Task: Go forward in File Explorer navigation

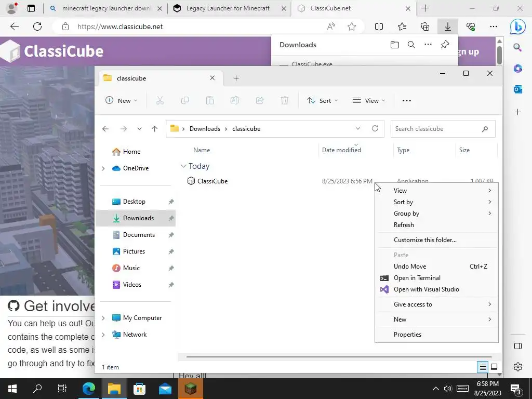Action: pyautogui.click(x=124, y=129)
